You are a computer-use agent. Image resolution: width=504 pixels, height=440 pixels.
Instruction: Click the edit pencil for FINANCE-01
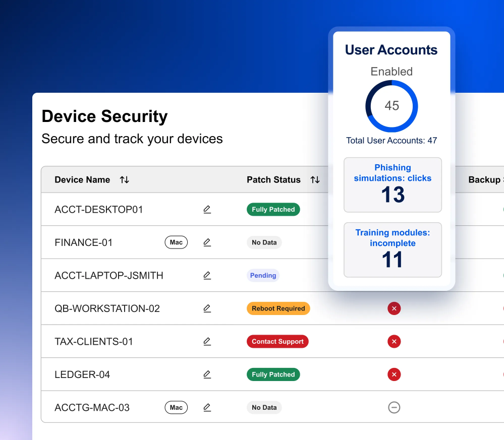point(207,242)
